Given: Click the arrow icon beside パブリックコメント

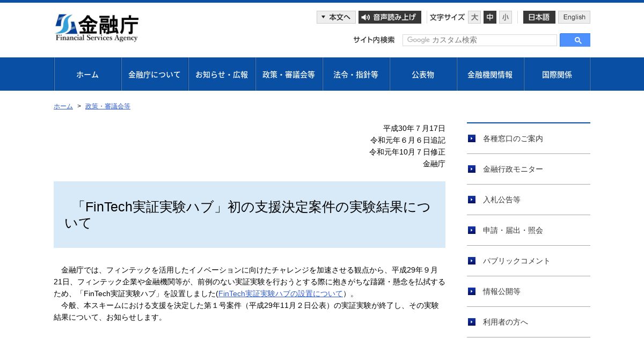Looking at the screenshot, I should (x=472, y=261).
